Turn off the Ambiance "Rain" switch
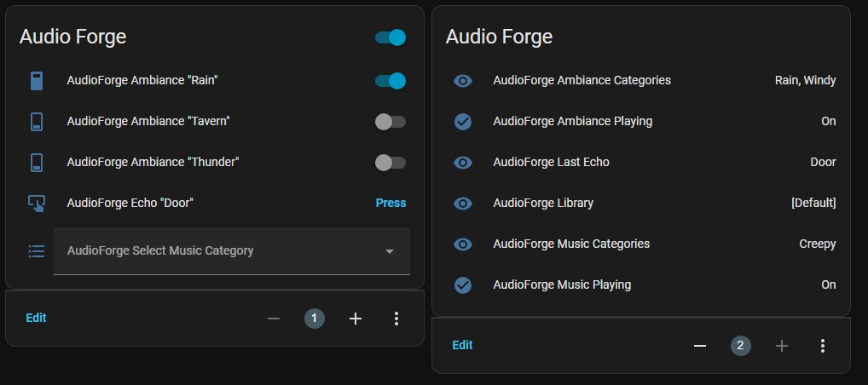Viewport: 868px width, 385px height. click(x=391, y=81)
